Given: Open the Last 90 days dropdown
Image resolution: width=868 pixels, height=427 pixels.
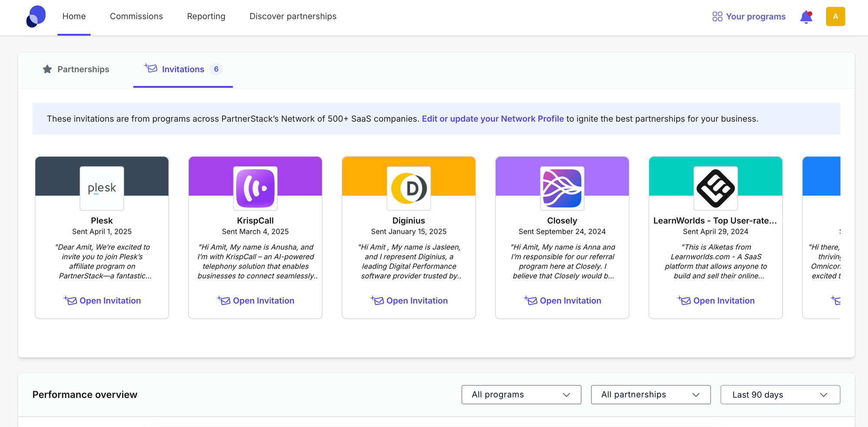Looking at the screenshot, I should pos(780,394).
